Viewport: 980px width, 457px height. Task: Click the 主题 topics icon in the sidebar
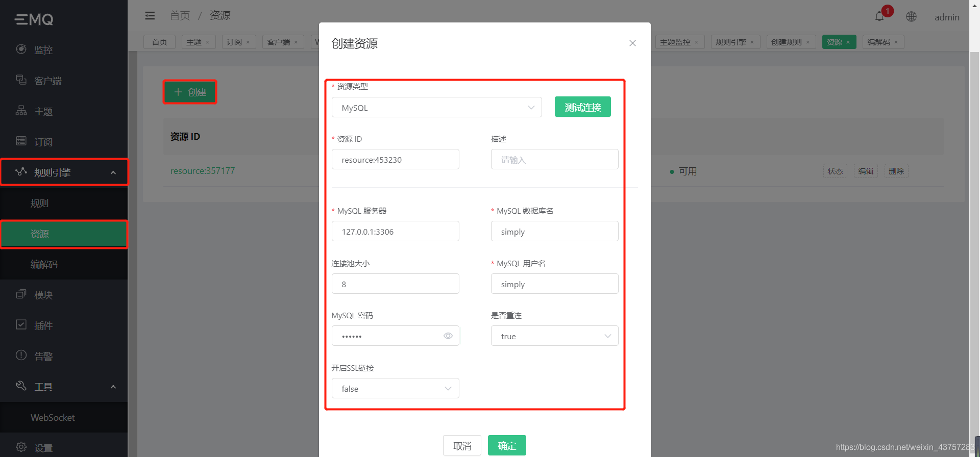click(x=21, y=111)
